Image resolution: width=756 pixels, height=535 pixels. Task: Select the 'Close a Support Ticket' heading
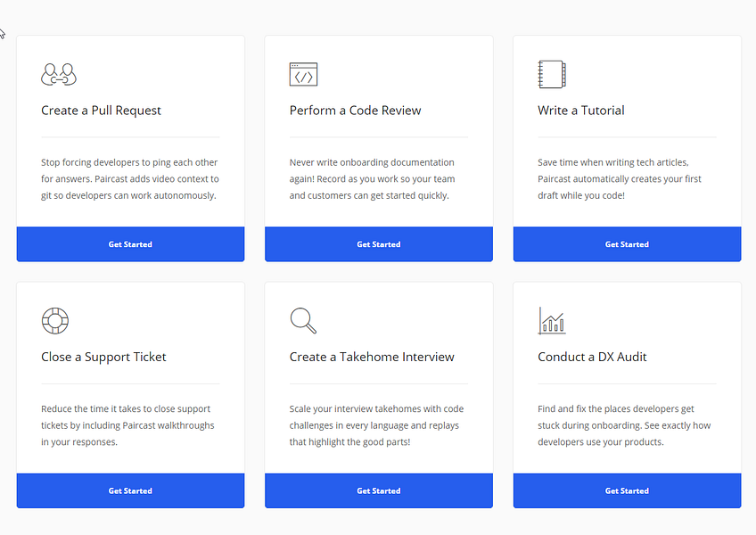(103, 357)
